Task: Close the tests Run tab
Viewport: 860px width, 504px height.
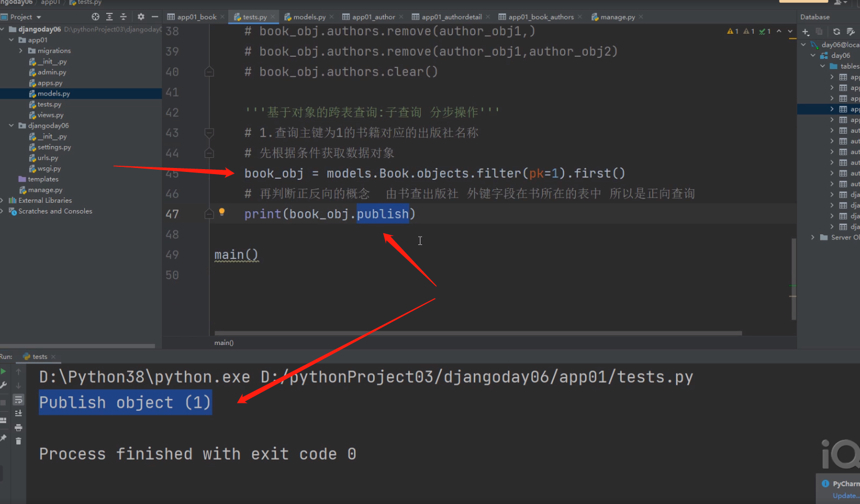Action: click(53, 357)
